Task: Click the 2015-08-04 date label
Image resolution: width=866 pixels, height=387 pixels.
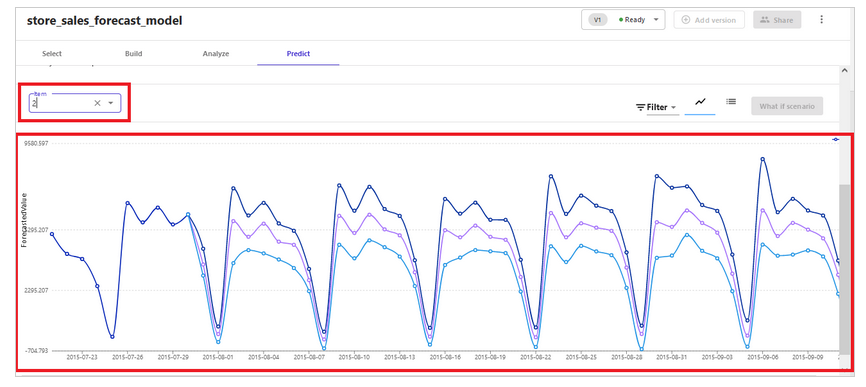Action: pyautogui.click(x=263, y=357)
